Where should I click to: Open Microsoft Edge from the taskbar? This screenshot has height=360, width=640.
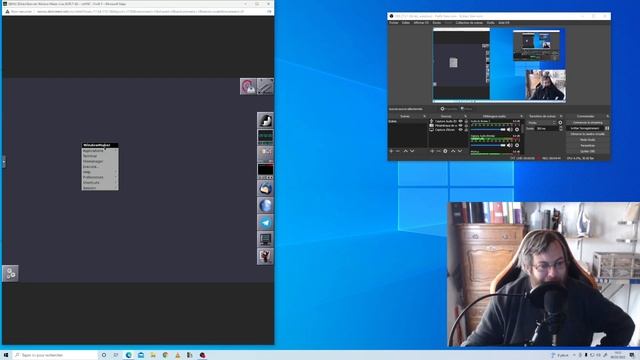pyautogui.click(x=128, y=355)
